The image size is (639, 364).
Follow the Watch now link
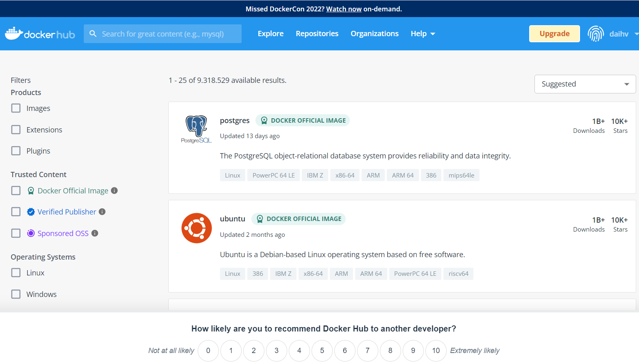tap(344, 9)
